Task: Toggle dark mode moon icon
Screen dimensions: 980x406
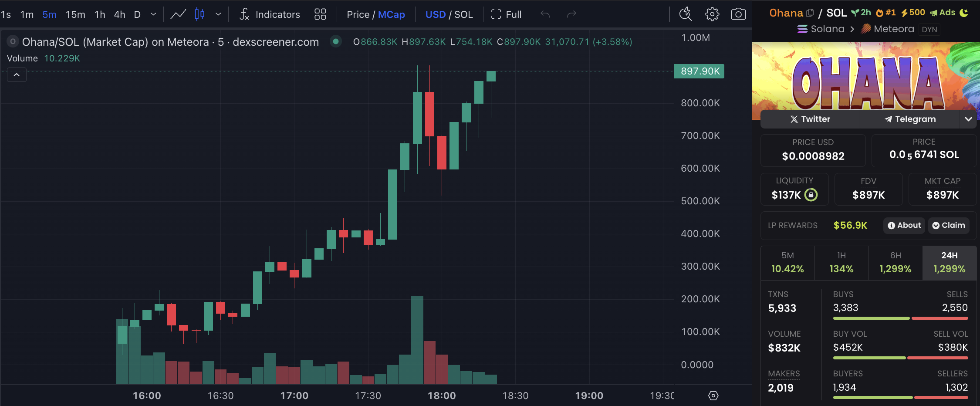Action: (964, 13)
